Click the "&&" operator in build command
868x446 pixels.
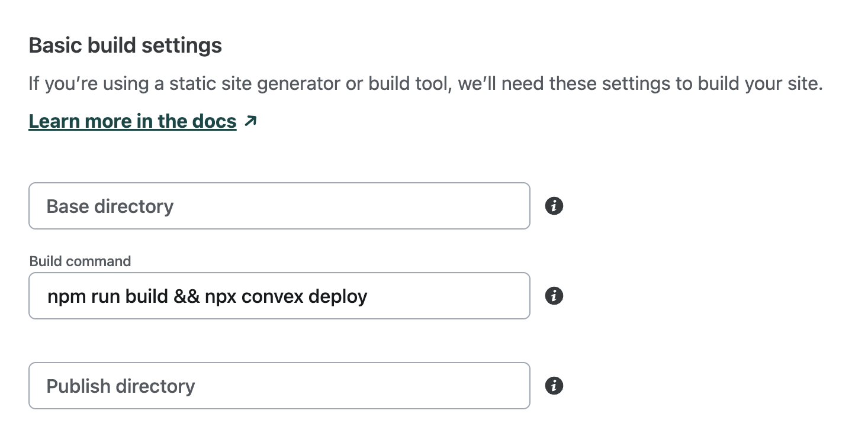pos(187,296)
